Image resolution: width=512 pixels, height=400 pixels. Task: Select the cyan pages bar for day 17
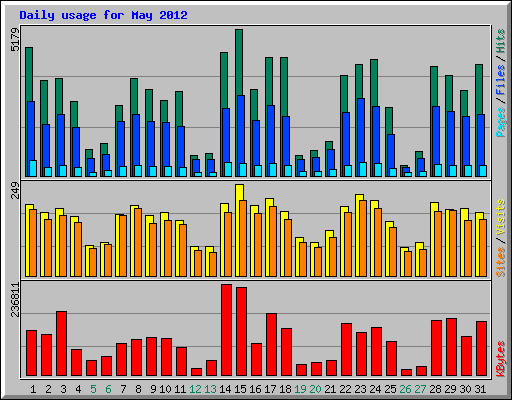click(x=273, y=170)
